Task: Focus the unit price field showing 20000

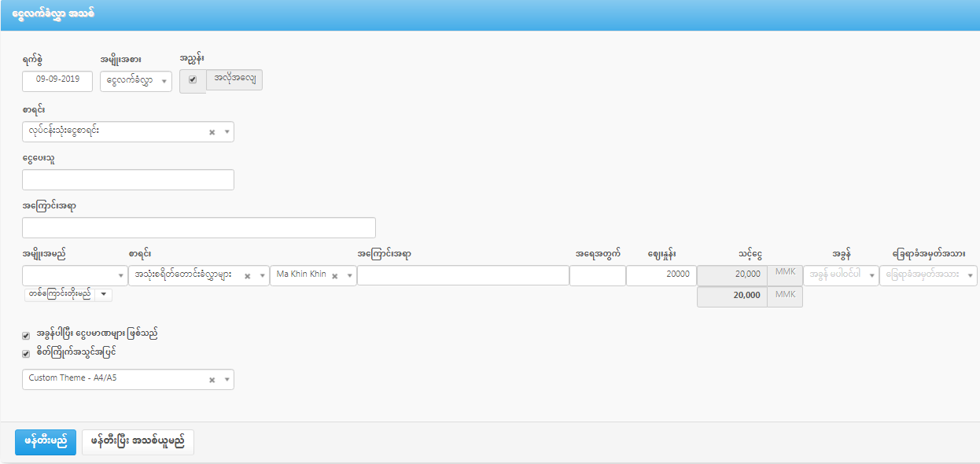Action: click(x=661, y=275)
